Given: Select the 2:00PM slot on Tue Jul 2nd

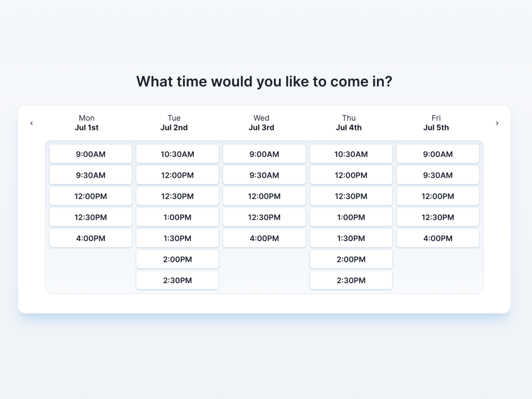Looking at the screenshot, I should tap(177, 259).
